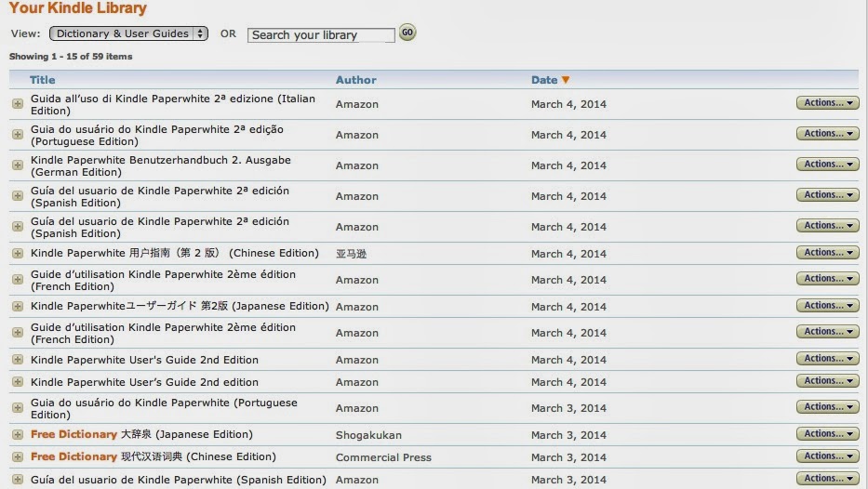Expand the Italian Edition Guida all'uso row
This screenshot has width=868, height=489.
tap(18, 104)
